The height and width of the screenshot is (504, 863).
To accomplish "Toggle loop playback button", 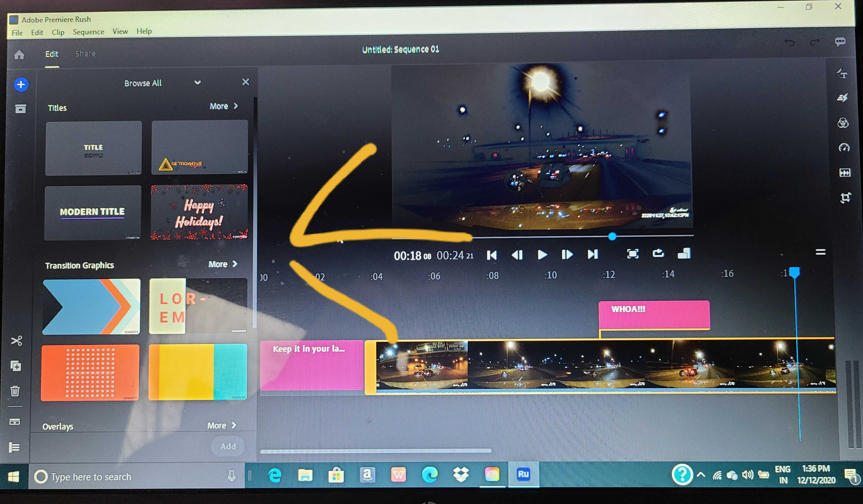I will [x=658, y=253].
